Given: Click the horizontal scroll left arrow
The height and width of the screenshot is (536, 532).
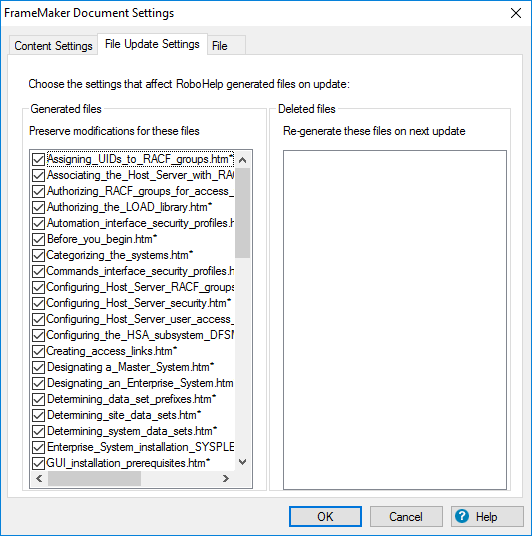Looking at the screenshot, I should 39,478.
